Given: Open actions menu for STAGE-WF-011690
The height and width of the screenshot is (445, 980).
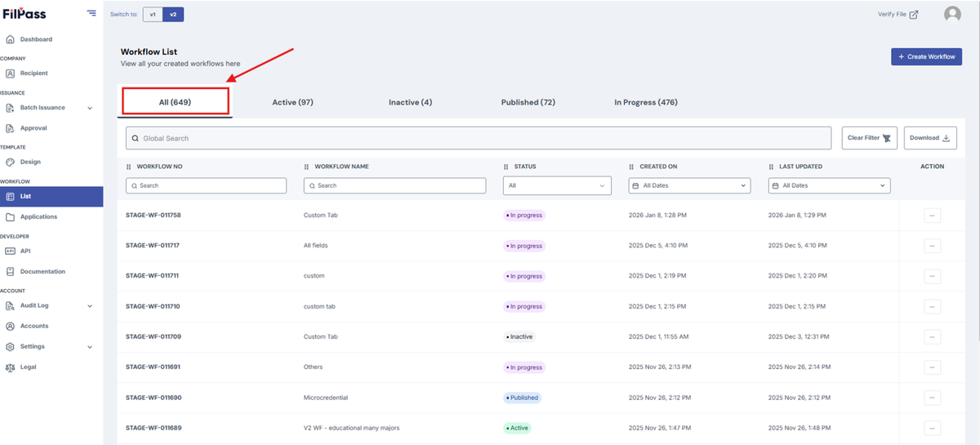Looking at the screenshot, I should click(932, 398).
